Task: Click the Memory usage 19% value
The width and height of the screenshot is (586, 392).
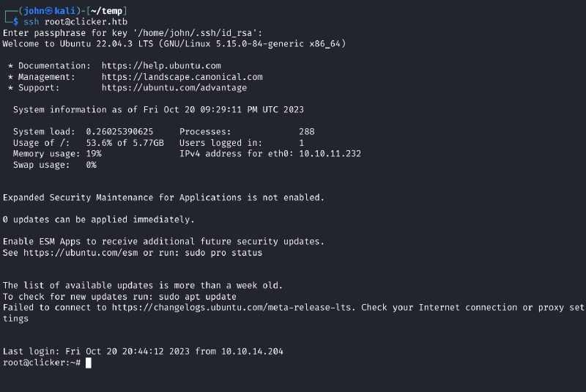Action: (x=94, y=154)
